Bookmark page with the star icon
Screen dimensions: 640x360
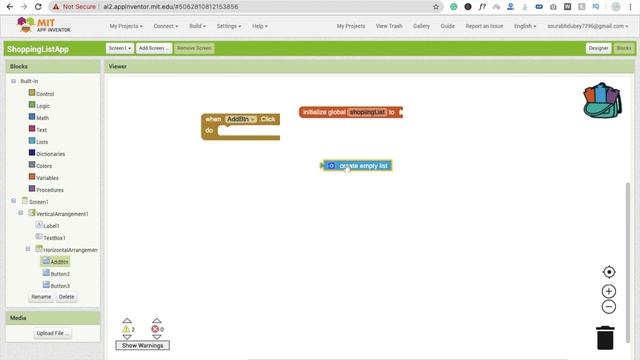coord(436,7)
